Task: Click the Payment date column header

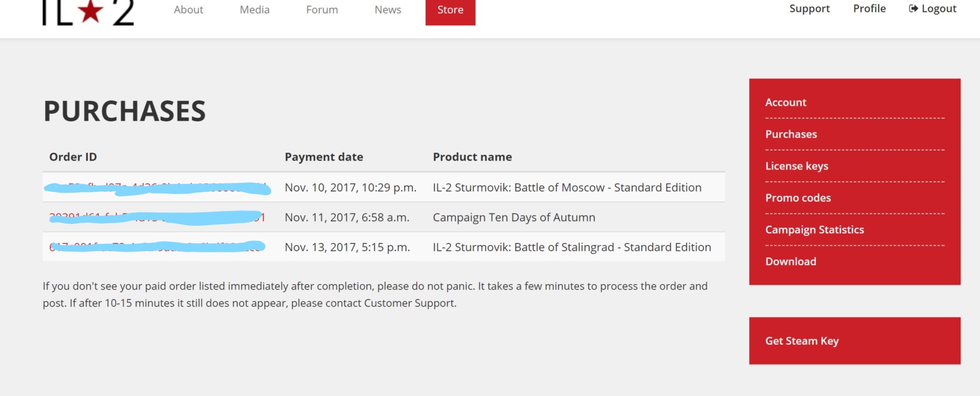Action: [x=324, y=157]
